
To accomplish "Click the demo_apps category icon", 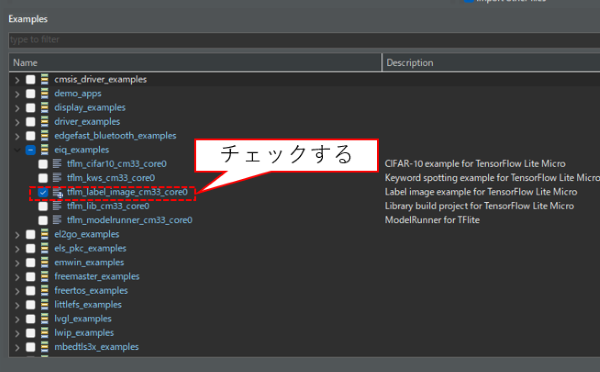I will [45, 94].
